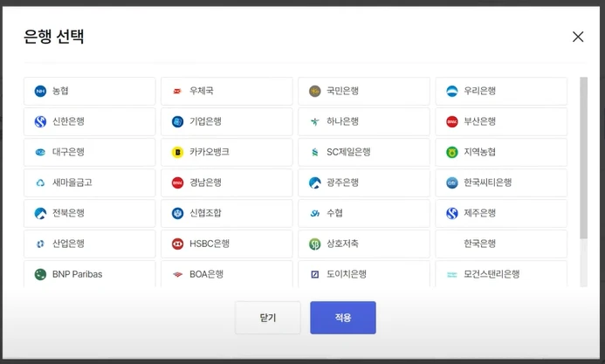This screenshot has height=364, width=605.
Task: Click the 수협 text label
Action: click(334, 213)
